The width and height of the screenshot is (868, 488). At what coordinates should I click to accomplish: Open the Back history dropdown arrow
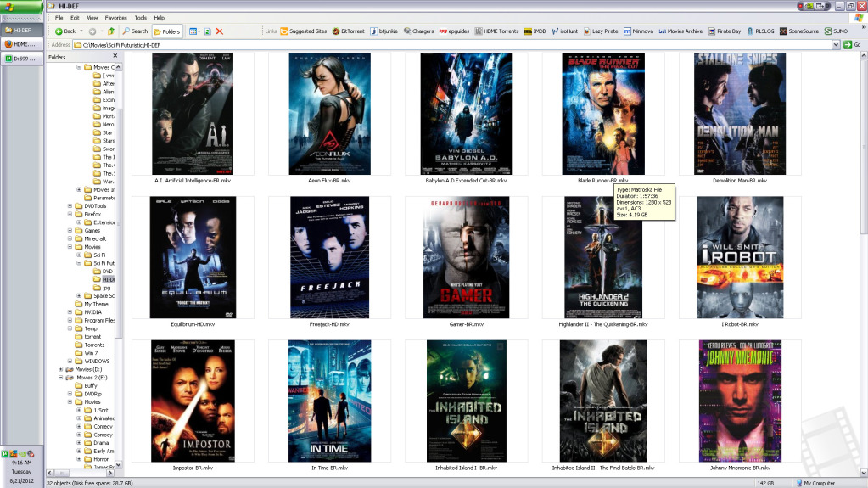(x=81, y=31)
